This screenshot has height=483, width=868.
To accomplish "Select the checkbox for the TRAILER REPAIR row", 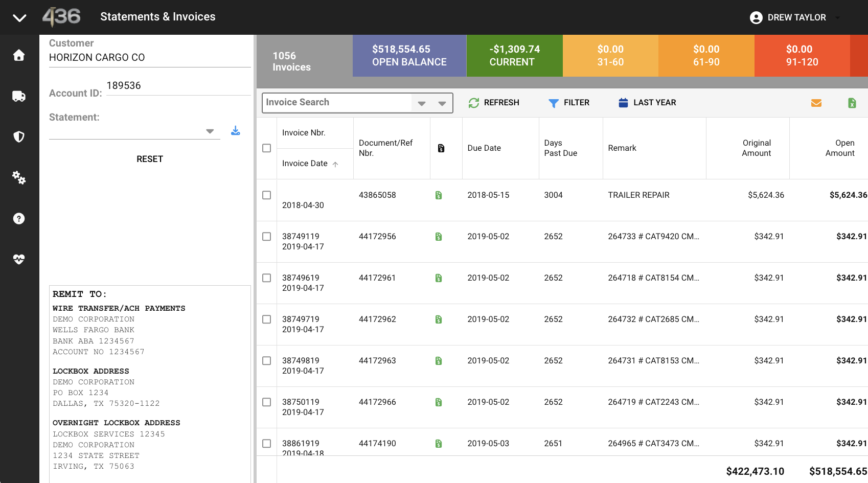I will click(x=267, y=195).
